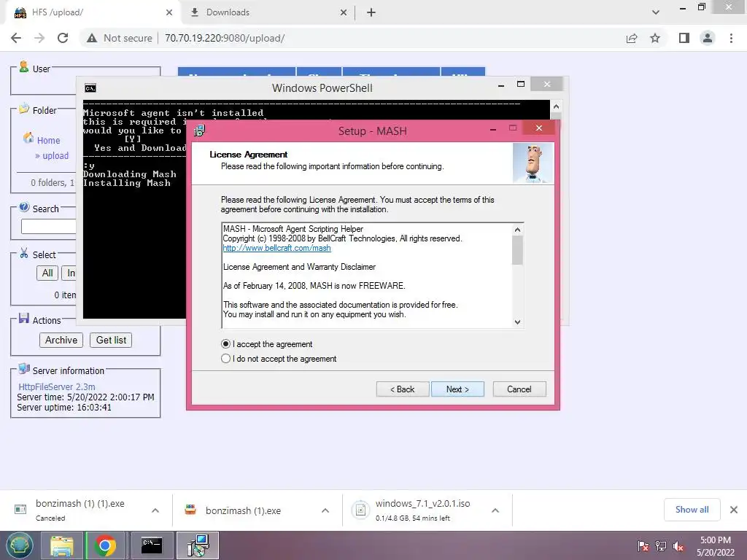Click the MASH setup installer title icon

click(199, 131)
